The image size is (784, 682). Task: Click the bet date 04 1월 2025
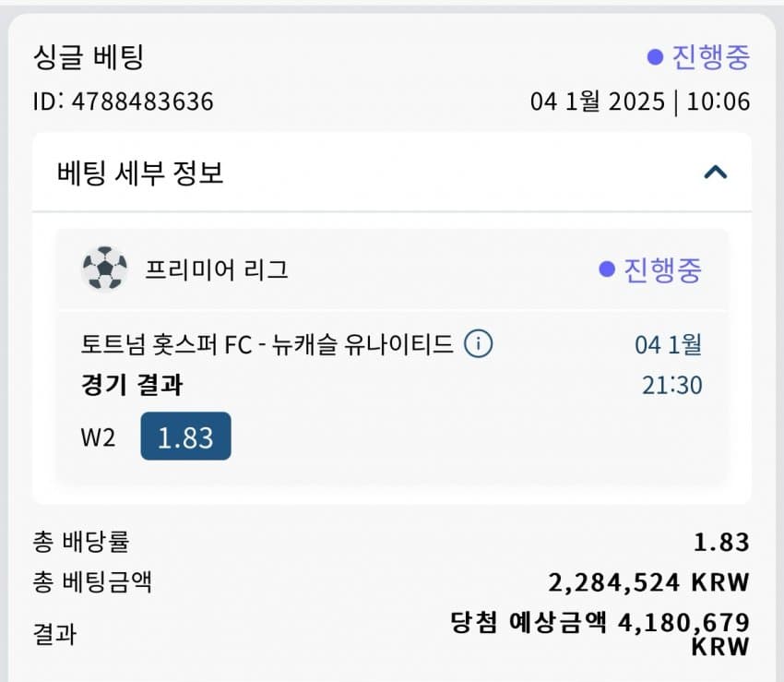coord(598,102)
